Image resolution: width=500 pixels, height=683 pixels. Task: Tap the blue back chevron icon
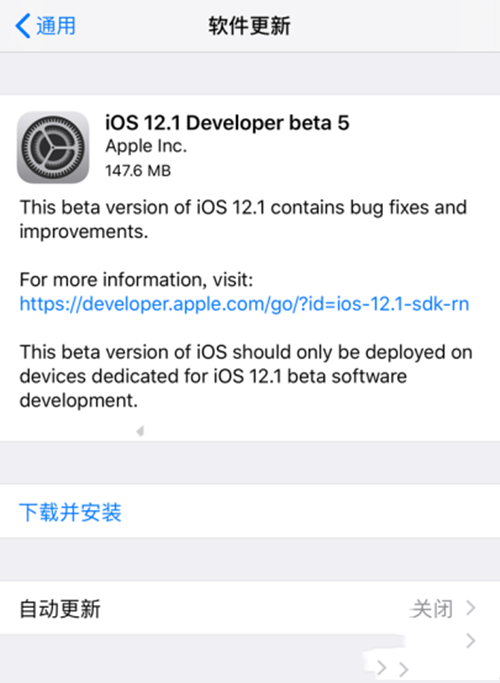23,26
